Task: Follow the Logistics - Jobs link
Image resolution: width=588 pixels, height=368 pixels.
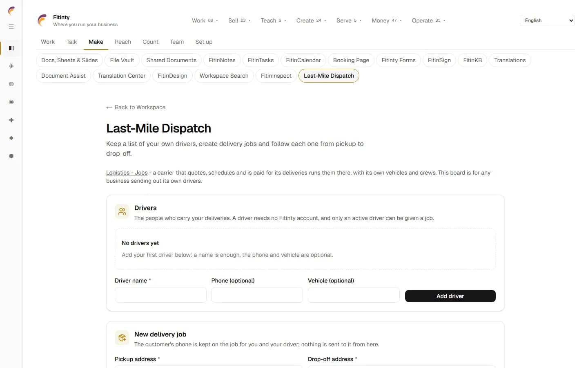Action: pos(127,173)
